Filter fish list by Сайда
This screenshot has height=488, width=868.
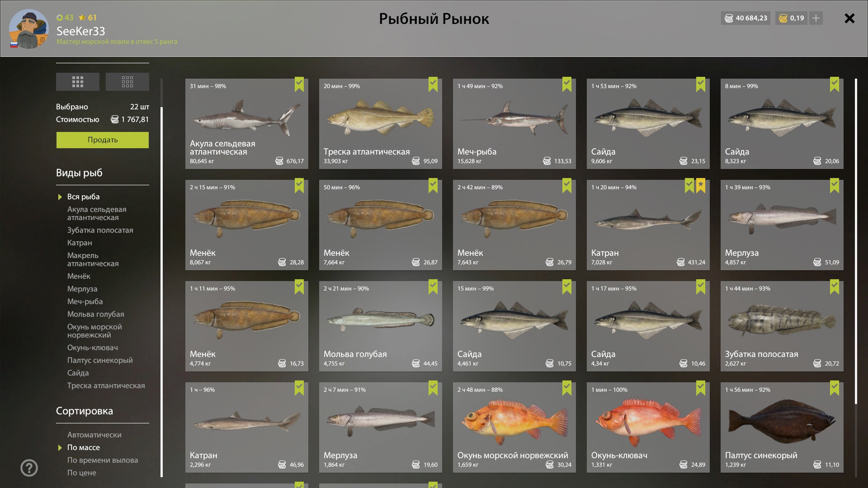(78, 373)
